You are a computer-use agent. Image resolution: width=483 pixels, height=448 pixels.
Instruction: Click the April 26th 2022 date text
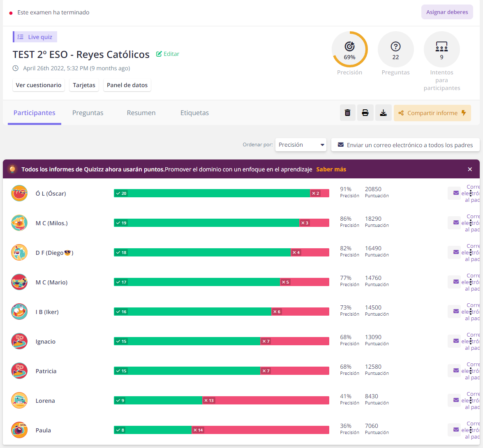coord(76,68)
